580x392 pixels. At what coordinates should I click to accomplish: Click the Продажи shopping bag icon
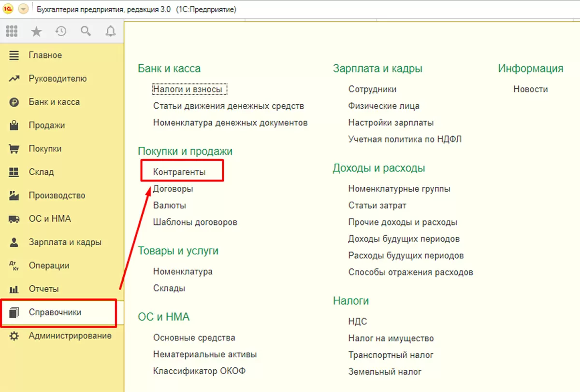tap(14, 126)
